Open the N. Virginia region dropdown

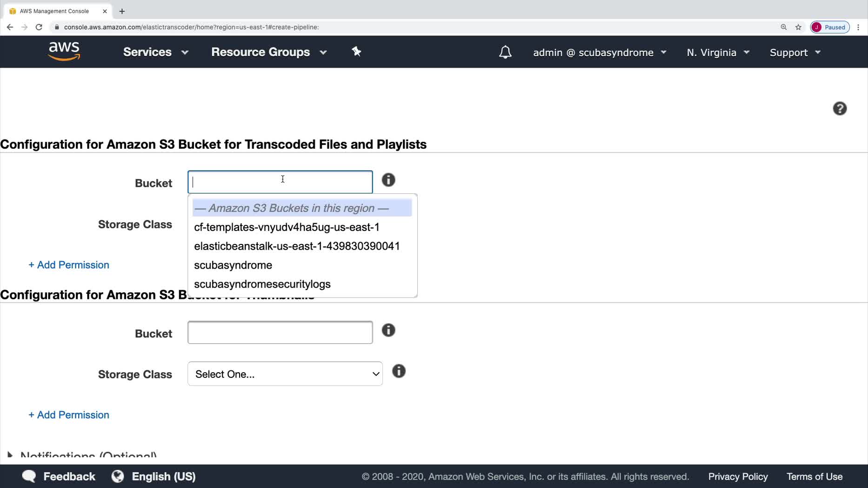pos(718,53)
